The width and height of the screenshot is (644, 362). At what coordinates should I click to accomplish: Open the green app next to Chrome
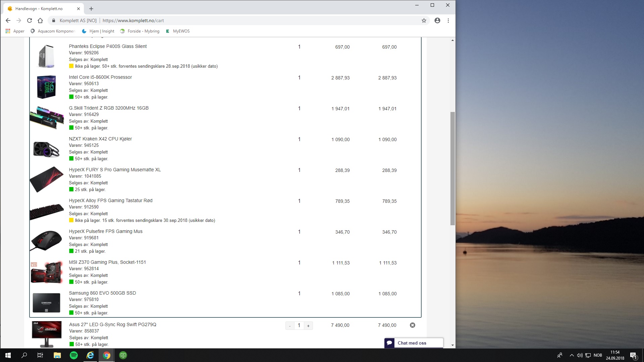pos(123,355)
